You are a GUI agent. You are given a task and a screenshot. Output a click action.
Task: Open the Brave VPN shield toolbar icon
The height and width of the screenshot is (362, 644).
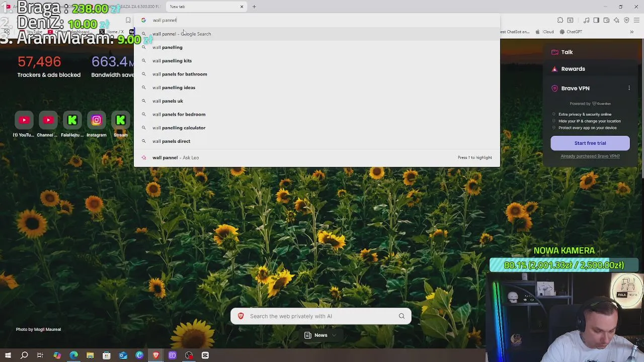pyautogui.click(x=626, y=20)
